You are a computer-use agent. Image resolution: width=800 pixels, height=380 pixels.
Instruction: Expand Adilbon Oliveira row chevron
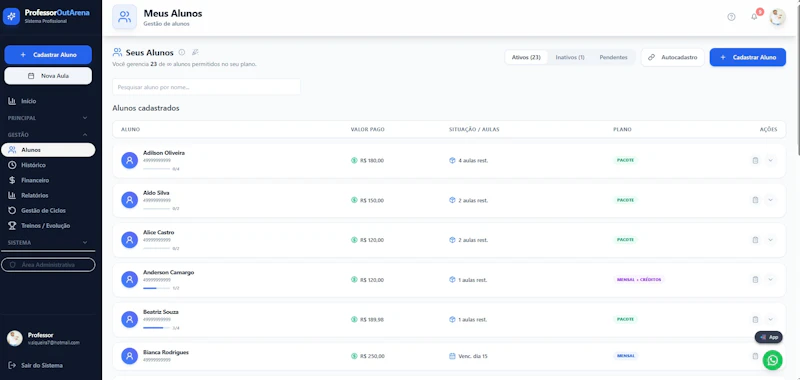click(x=770, y=160)
